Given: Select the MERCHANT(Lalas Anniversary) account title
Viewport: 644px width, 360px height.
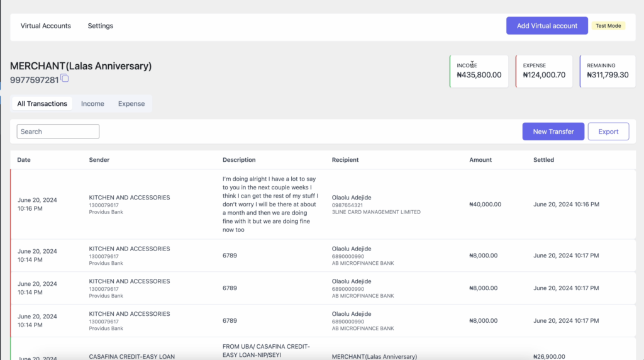Looking at the screenshot, I should click(80, 66).
